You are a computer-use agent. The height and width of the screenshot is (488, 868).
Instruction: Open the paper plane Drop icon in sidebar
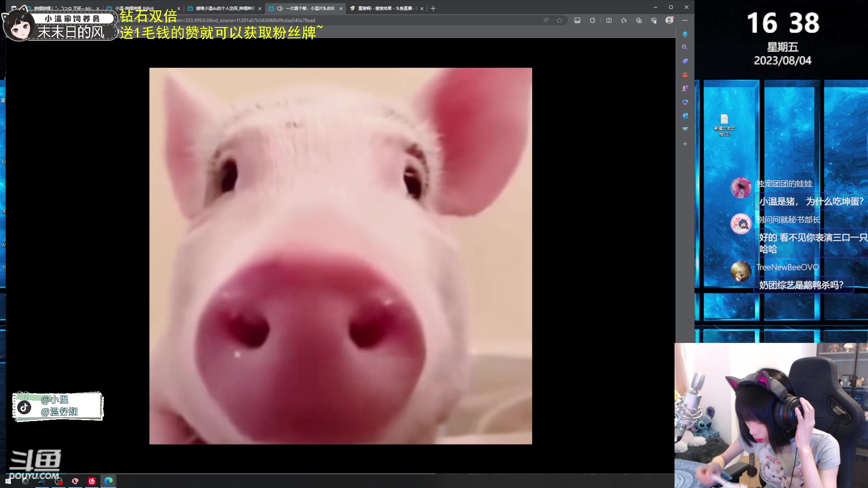tap(685, 129)
